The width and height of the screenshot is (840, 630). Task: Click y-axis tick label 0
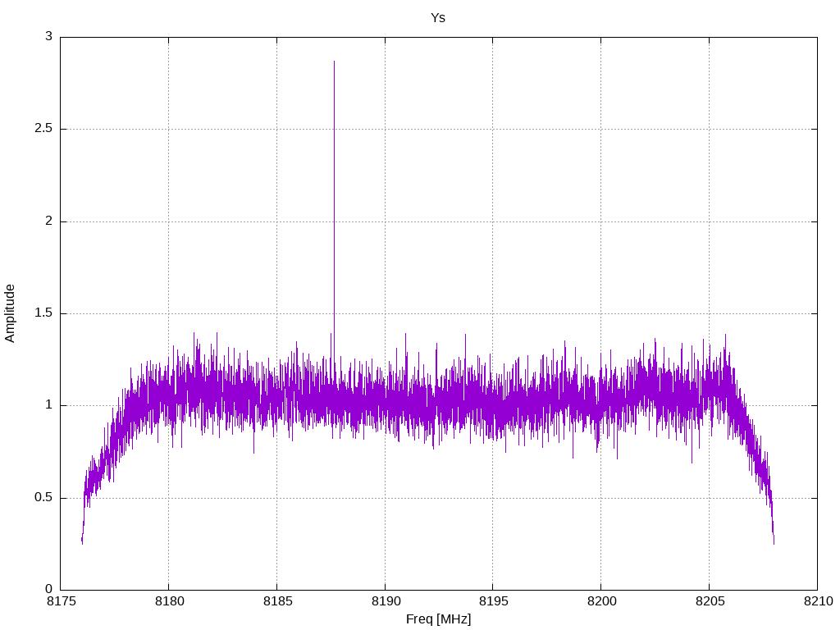[48, 589]
